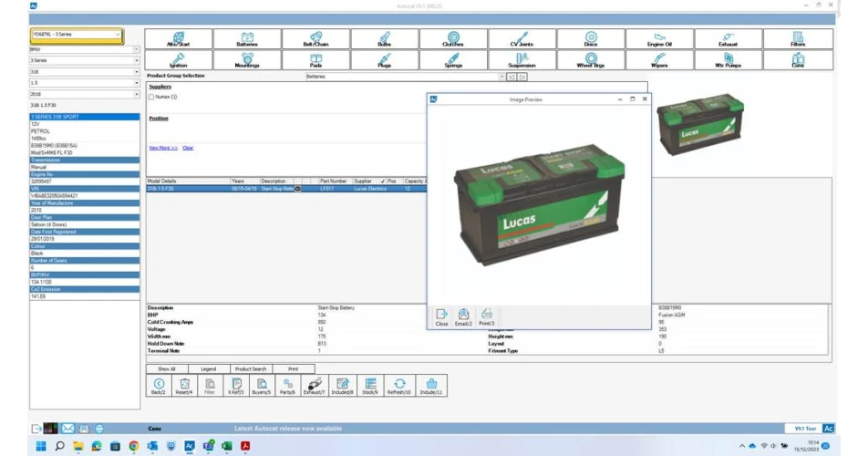Click the mail icon in the bottom status bar
868x456 pixels.
click(x=67, y=429)
